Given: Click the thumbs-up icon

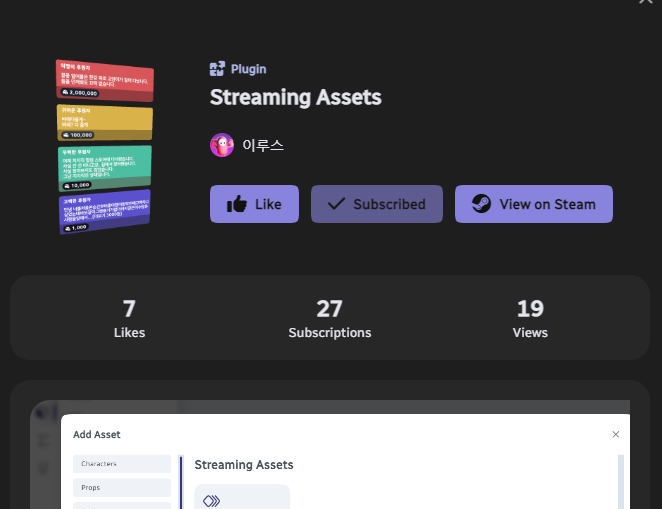Looking at the screenshot, I should pyautogui.click(x=236, y=204).
